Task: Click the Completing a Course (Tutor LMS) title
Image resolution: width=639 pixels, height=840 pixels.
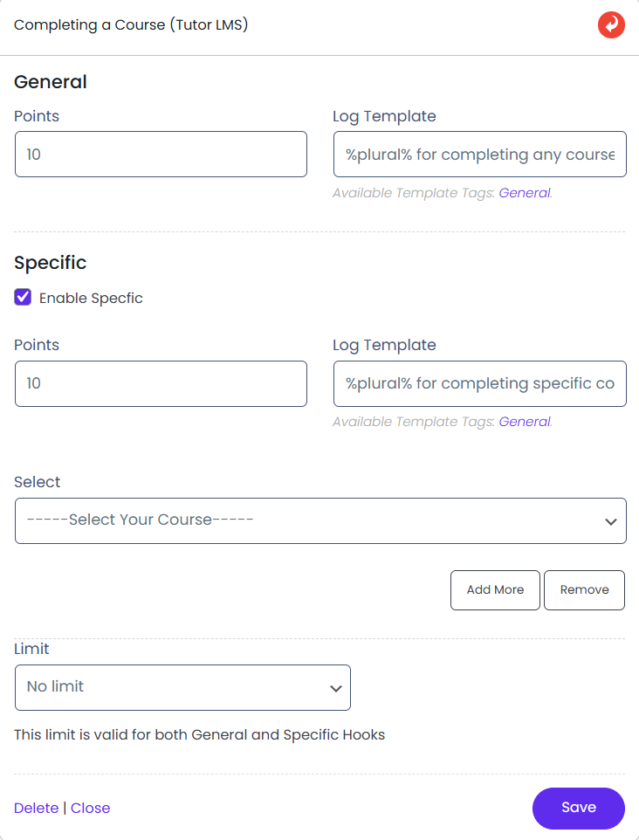Action: 131,24
